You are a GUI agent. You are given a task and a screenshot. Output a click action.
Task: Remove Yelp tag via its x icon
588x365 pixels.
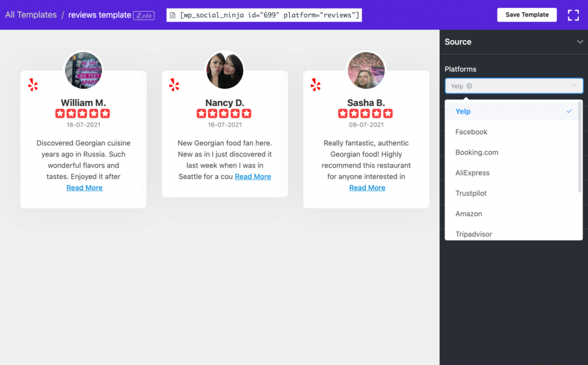(469, 86)
